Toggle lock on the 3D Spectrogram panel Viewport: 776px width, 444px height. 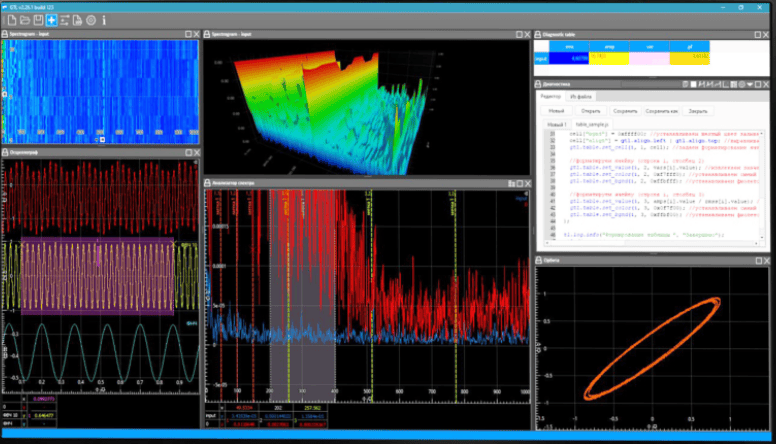[207, 34]
